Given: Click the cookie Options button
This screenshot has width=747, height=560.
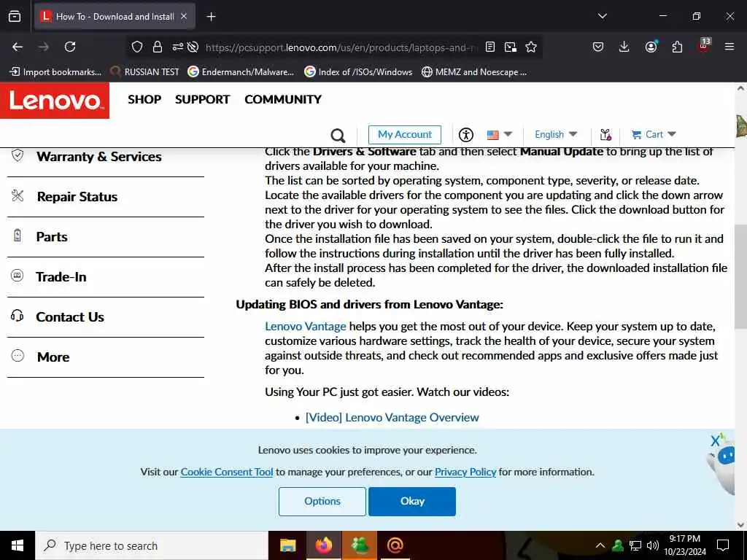Looking at the screenshot, I should point(322,501).
